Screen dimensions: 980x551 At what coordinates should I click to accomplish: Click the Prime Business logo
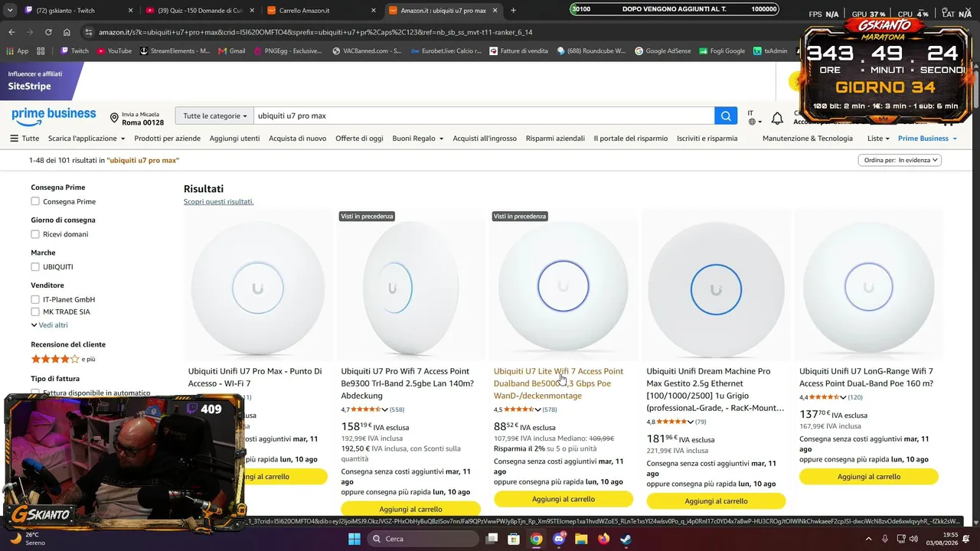(x=54, y=116)
